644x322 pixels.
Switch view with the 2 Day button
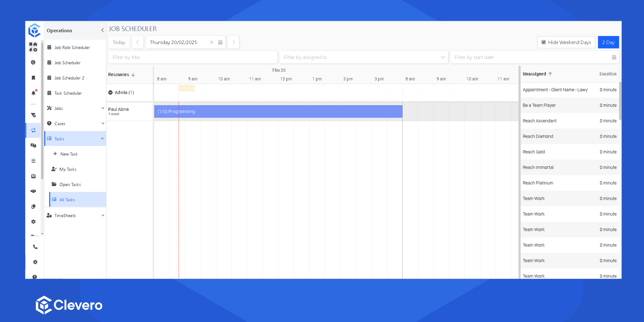pos(608,42)
